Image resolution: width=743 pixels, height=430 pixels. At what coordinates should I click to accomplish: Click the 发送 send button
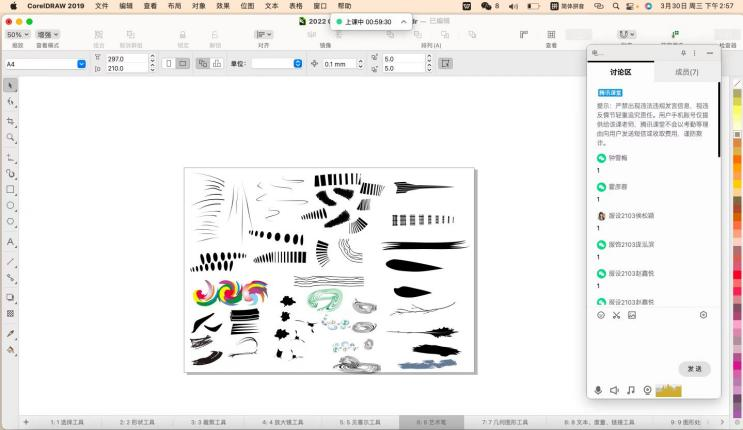coord(694,369)
